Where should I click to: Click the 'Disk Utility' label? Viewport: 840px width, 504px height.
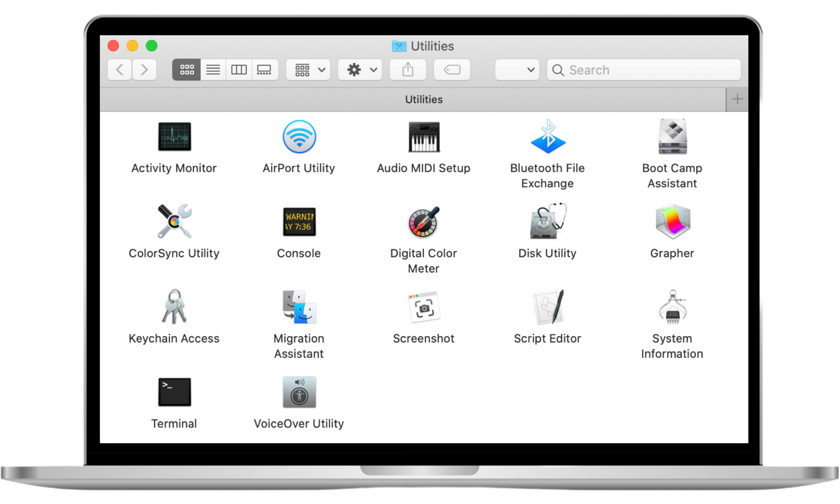point(547,253)
